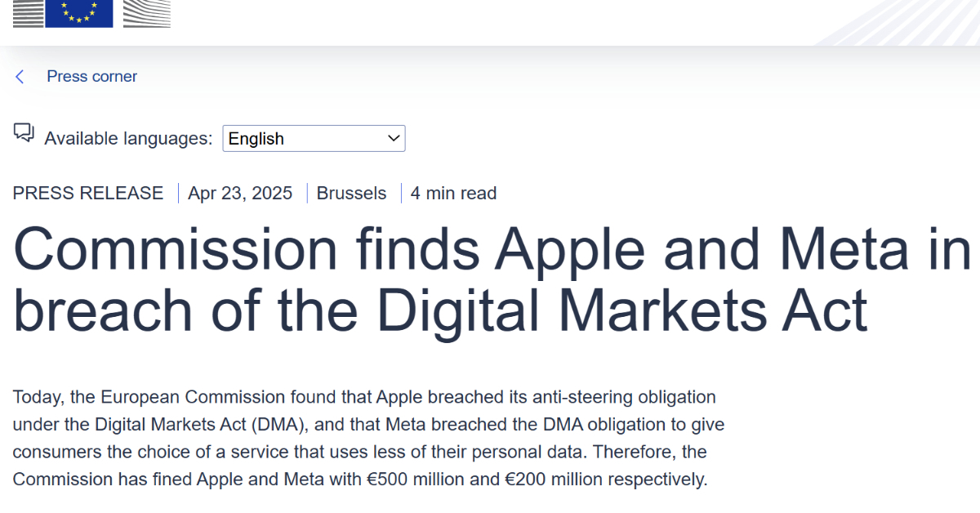Screen dimensions: 980x513
Task: Click the 4 min read indicator
Action: pyautogui.click(x=453, y=194)
